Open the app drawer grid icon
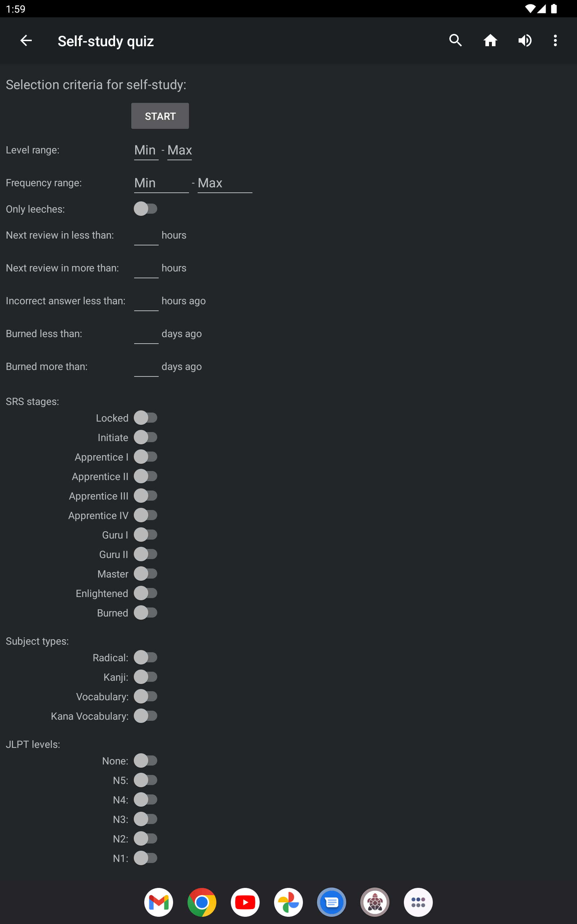This screenshot has height=924, width=577. point(418,902)
